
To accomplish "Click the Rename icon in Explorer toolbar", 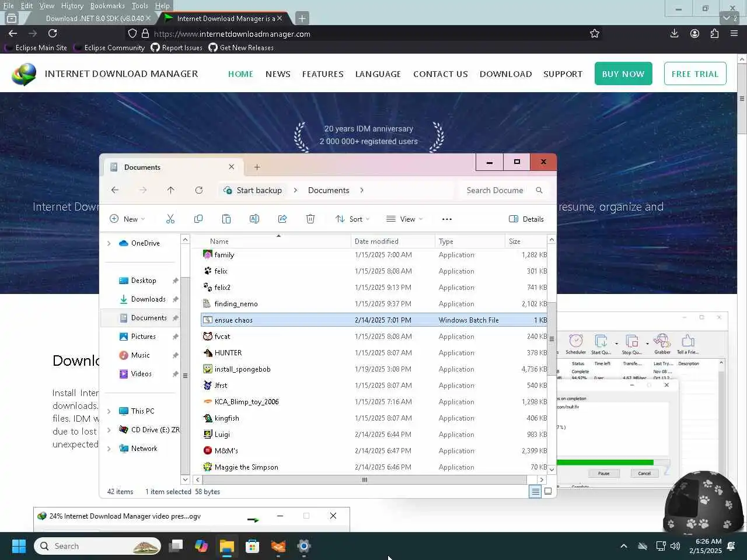I will tap(254, 219).
